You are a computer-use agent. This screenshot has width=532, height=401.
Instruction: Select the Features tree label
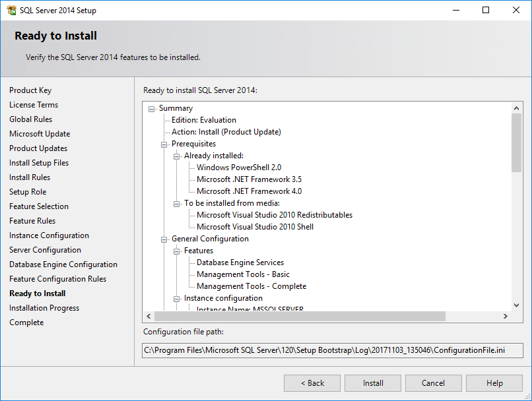click(199, 251)
